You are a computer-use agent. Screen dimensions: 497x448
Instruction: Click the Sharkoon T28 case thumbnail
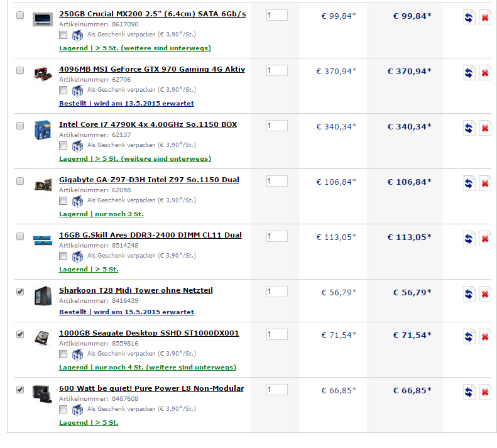[x=43, y=295]
